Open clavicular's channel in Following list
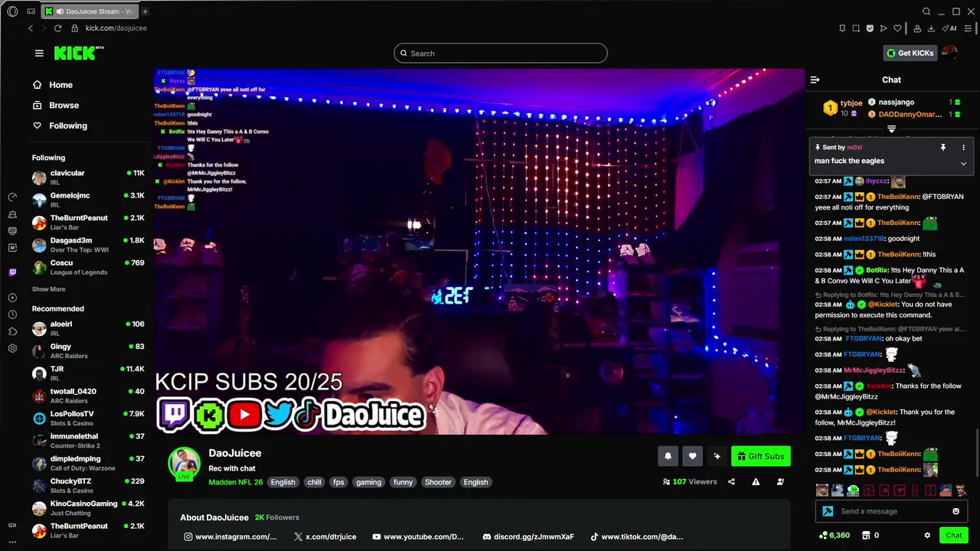Image resolution: width=980 pixels, height=551 pixels. tap(88, 178)
